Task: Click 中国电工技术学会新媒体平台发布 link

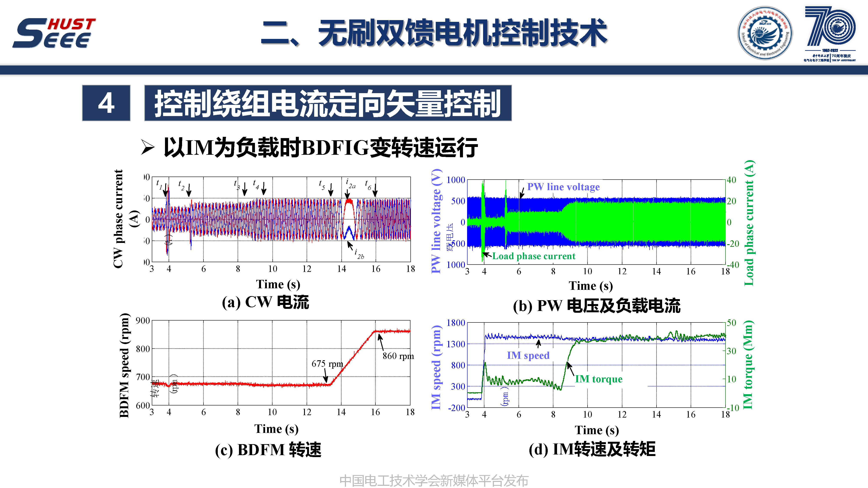Action: click(x=434, y=474)
